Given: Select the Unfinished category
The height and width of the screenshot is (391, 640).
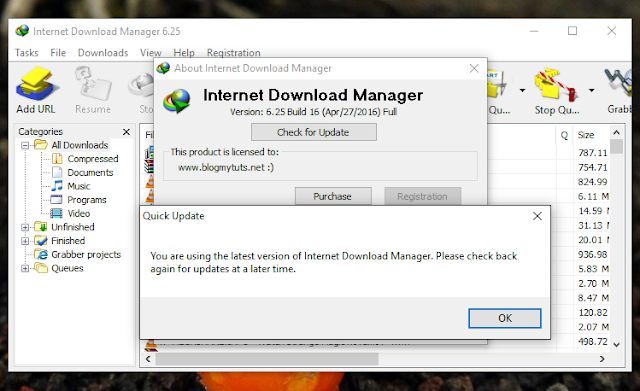Looking at the screenshot, I should (x=73, y=227).
